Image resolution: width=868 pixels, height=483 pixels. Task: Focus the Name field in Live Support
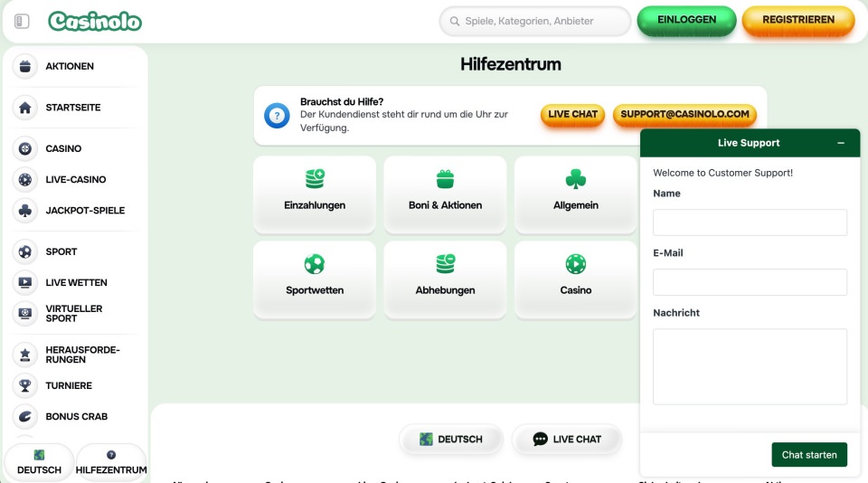click(x=750, y=223)
